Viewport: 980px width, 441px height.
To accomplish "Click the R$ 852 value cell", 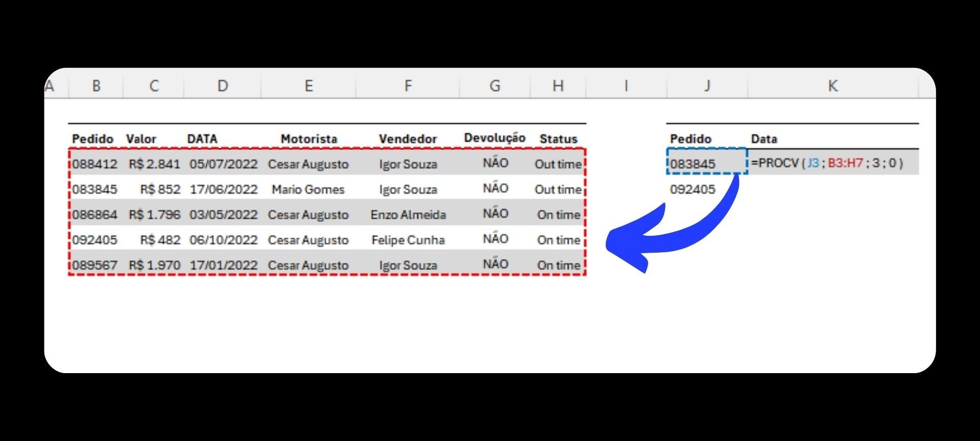I will [160, 189].
